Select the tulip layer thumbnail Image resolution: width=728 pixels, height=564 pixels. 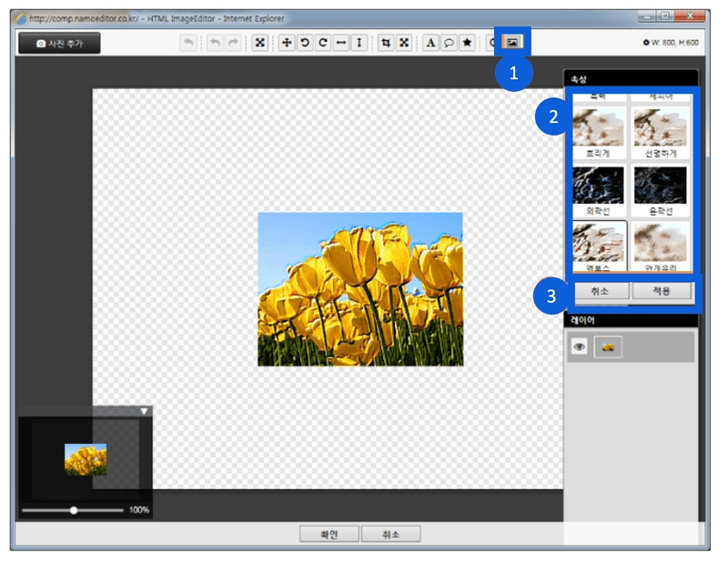click(608, 347)
